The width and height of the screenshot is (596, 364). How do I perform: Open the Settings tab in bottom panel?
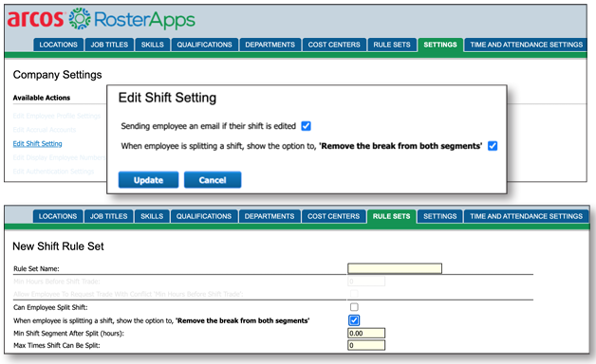(439, 216)
